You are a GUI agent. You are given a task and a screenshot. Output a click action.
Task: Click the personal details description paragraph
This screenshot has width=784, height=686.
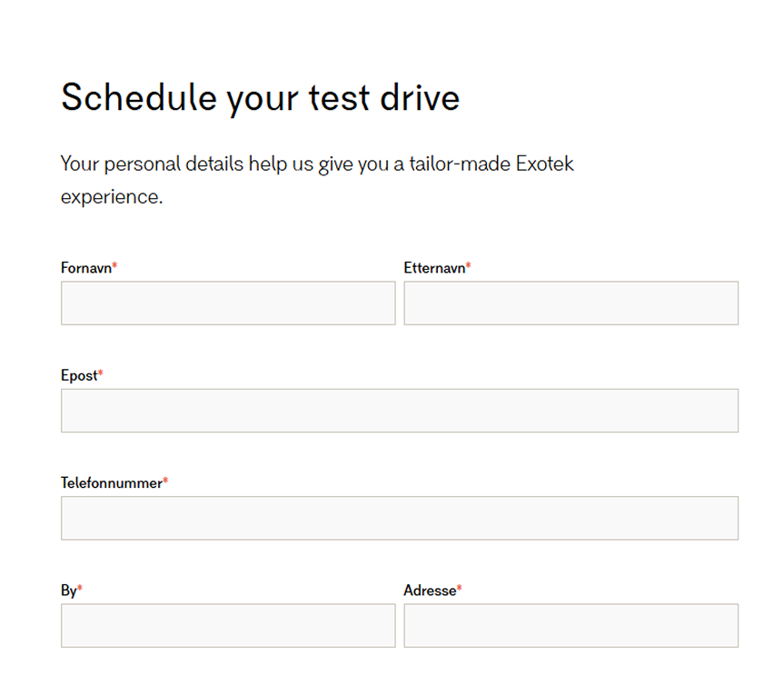(317, 180)
